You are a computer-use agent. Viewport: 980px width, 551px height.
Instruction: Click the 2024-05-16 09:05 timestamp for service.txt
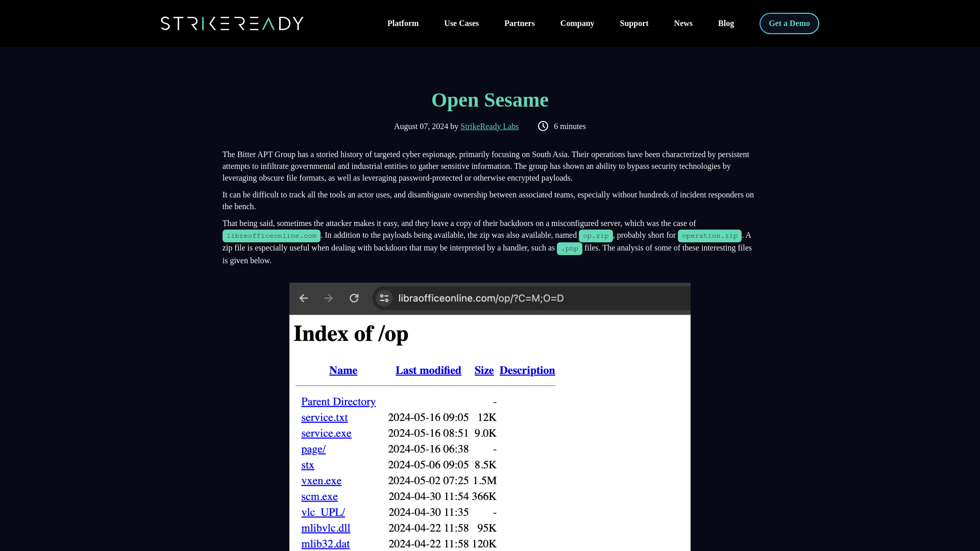click(x=428, y=418)
